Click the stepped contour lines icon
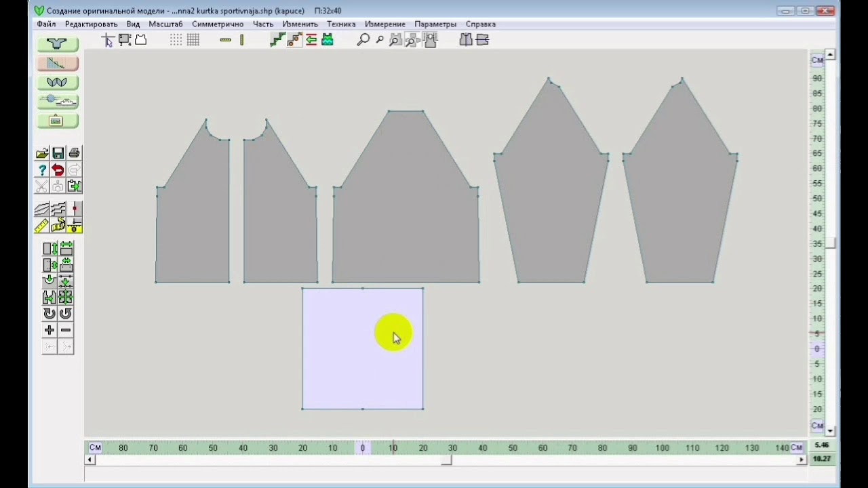The height and width of the screenshot is (488, 868). point(58,209)
